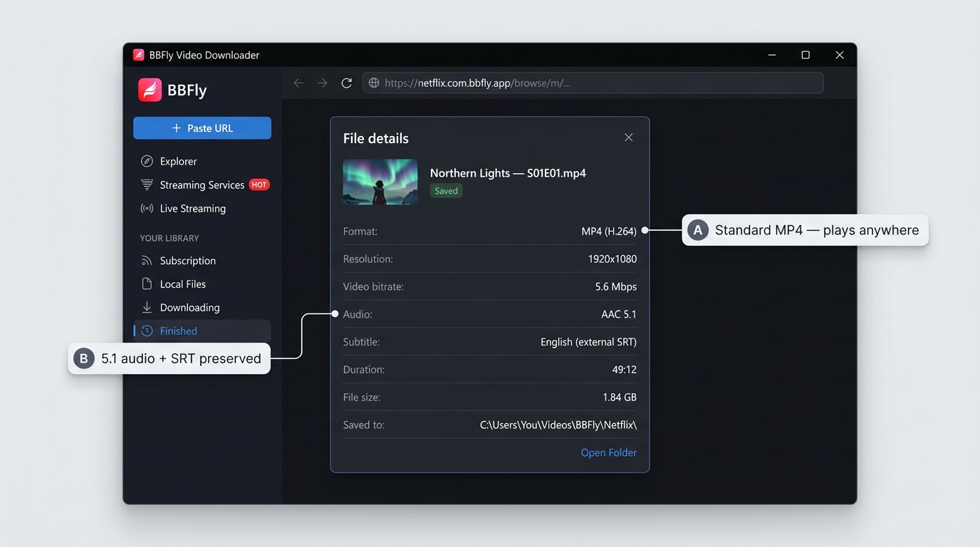The image size is (980, 547).
Task: Click the Audio: label
Action: point(358,314)
